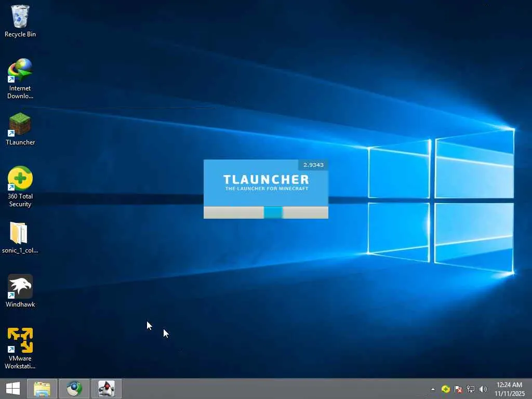Open Action Center flag tray icon
The image size is (532, 399).
[458, 389]
